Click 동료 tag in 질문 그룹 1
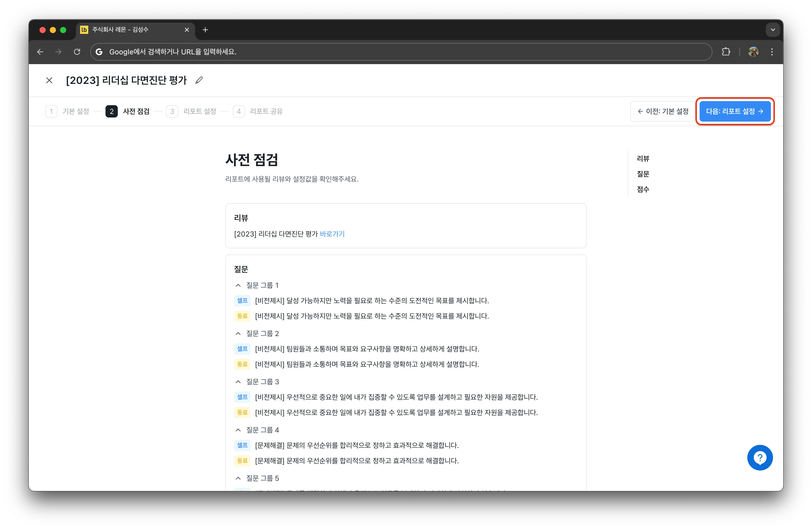This screenshot has width=812, height=529. coord(242,316)
